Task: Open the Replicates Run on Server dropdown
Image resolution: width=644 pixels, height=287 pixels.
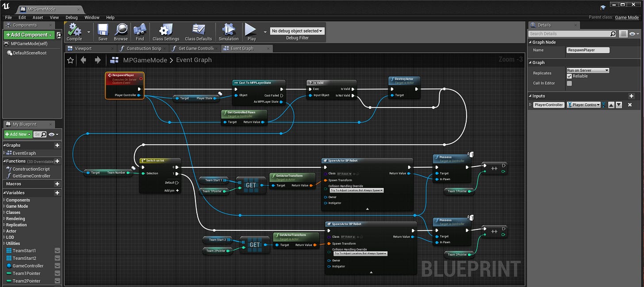Action: (x=588, y=70)
